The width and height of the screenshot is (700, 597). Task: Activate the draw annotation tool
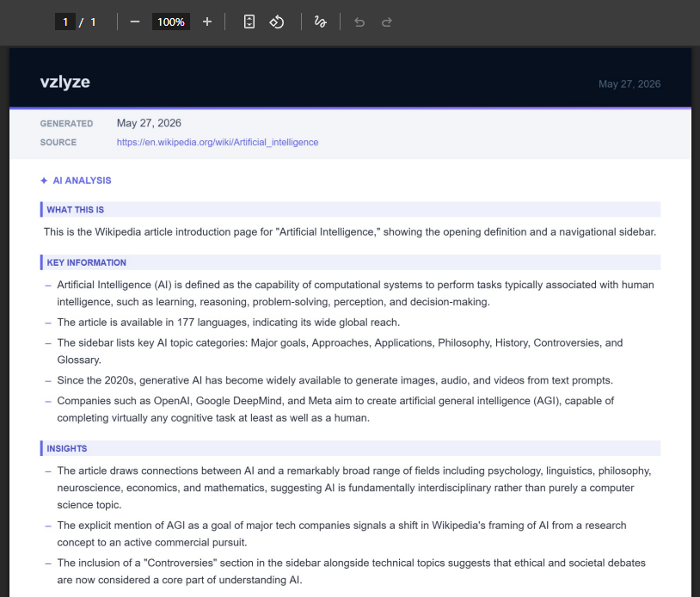pyautogui.click(x=320, y=22)
